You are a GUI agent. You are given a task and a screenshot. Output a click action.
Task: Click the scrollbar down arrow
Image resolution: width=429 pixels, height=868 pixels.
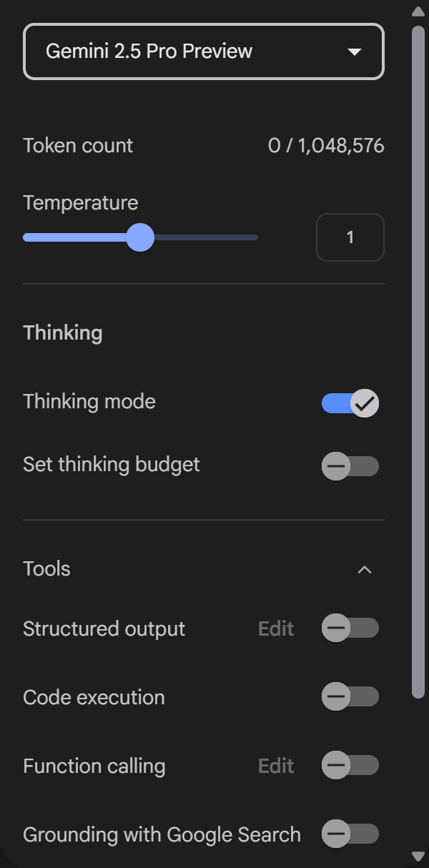418,856
